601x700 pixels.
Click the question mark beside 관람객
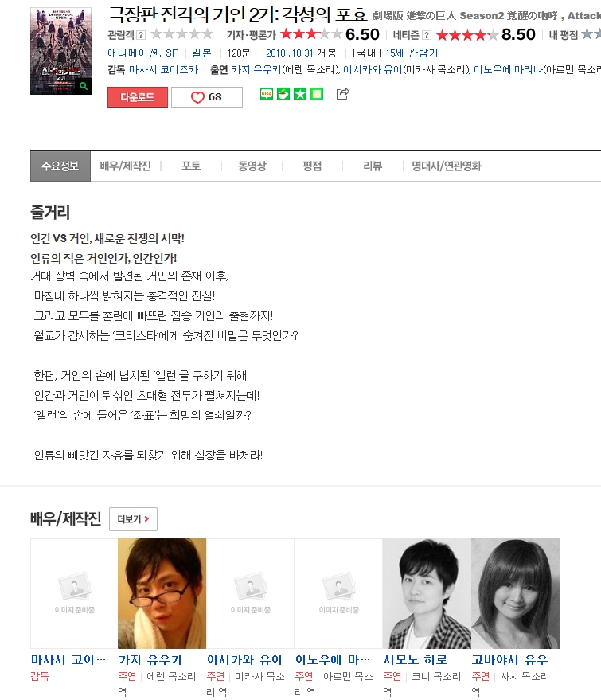pyautogui.click(x=141, y=35)
